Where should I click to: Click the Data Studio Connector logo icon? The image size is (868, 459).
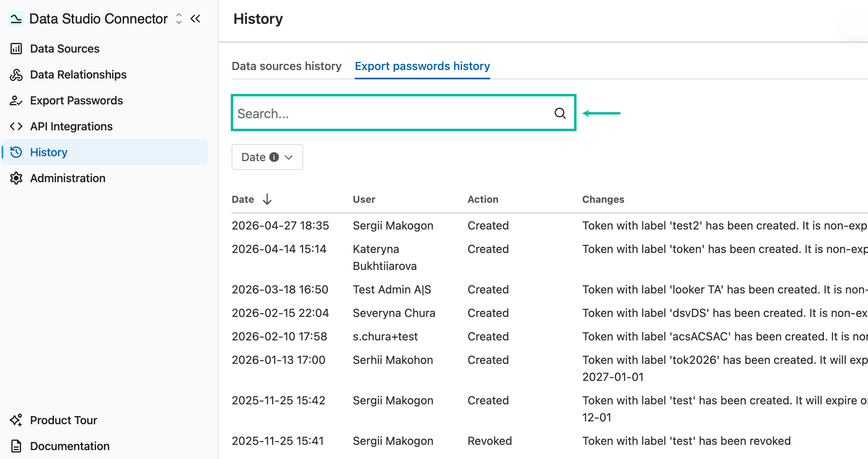coord(16,19)
